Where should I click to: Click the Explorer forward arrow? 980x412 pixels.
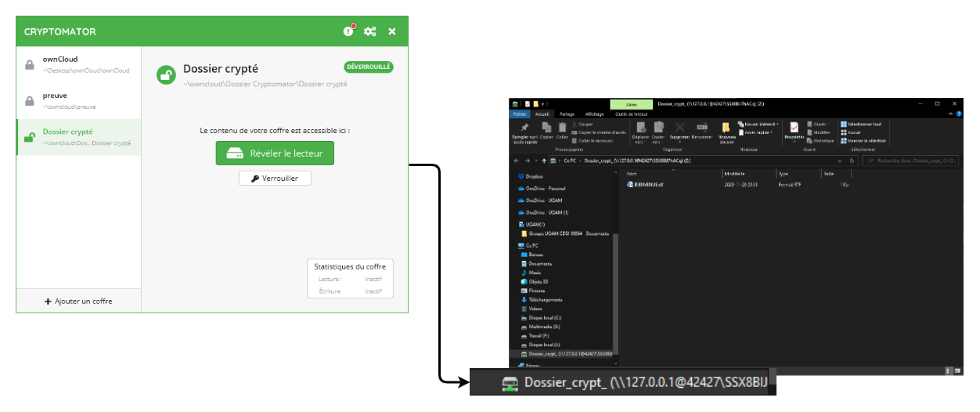point(528,161)
